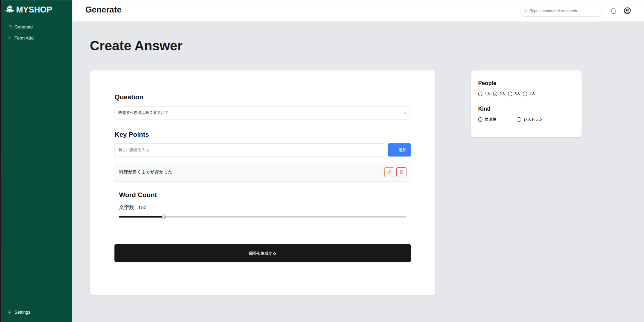The height and width of the screenshot is (322, 644).
Task: Click the Word Count heading
Action: pos(138,195)
